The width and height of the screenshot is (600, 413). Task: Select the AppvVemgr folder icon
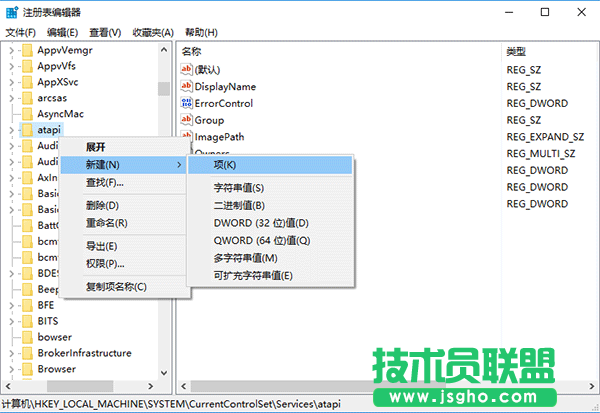tap(27, 50)
